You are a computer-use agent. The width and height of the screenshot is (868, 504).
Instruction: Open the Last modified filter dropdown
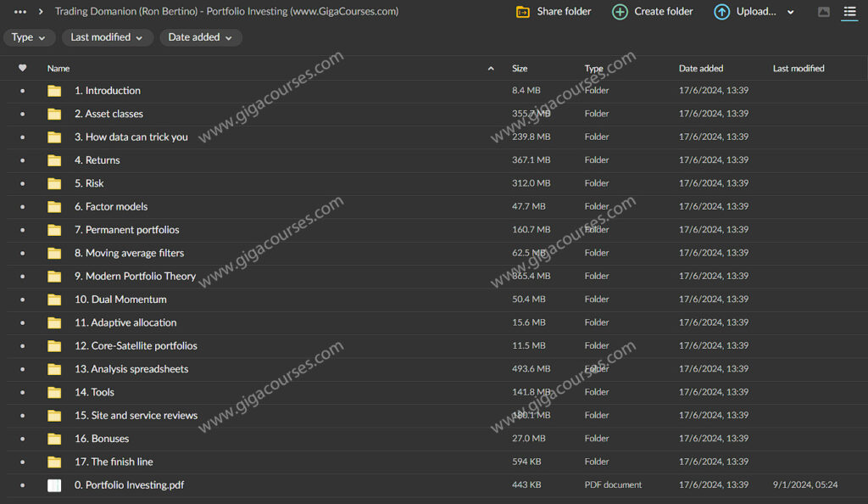click(x=107, y=37)
